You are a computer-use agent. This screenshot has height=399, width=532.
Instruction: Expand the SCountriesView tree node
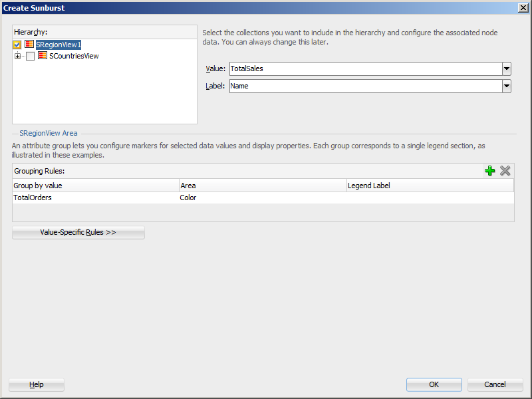(17, 56)
